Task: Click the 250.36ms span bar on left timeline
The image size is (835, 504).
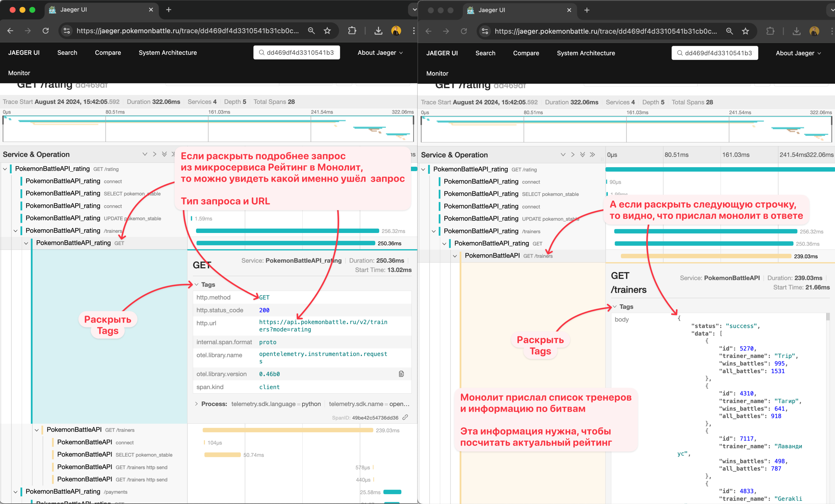Action: click(x=285, y=243)
